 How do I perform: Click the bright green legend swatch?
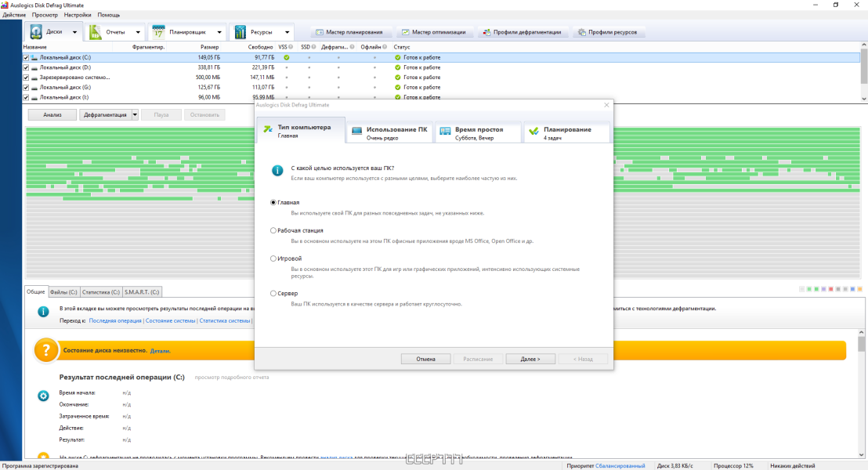816,289
